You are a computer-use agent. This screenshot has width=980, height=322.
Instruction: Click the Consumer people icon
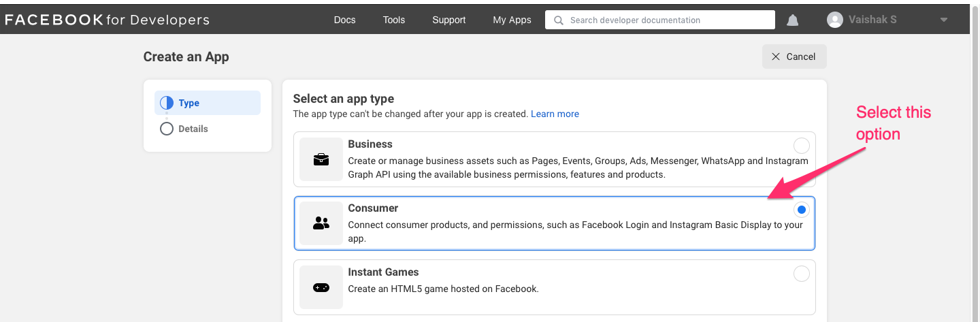point(321,223)
